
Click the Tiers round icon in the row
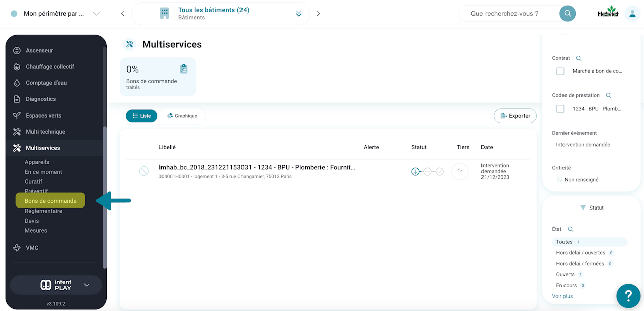tap(460, 171)
